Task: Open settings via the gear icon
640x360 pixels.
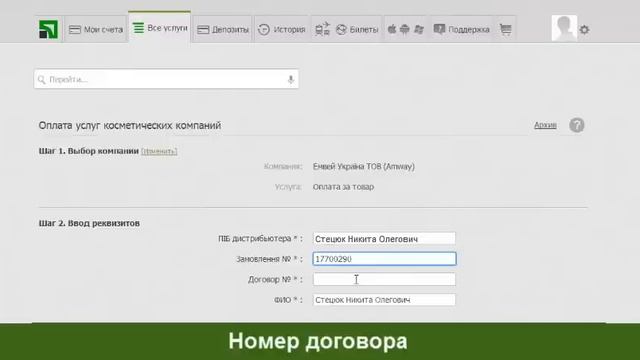Action: point(584,30)
